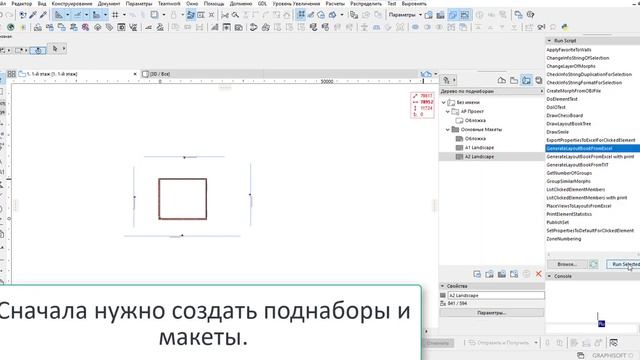
Task: Click the redo arrow icon
Action: [10, 15]
